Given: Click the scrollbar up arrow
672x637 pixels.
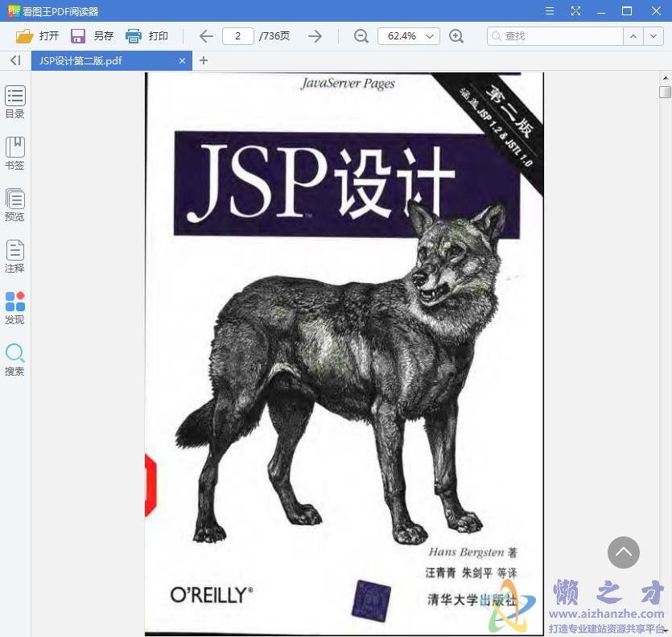Looking at the screenshot, I should 665,77.
